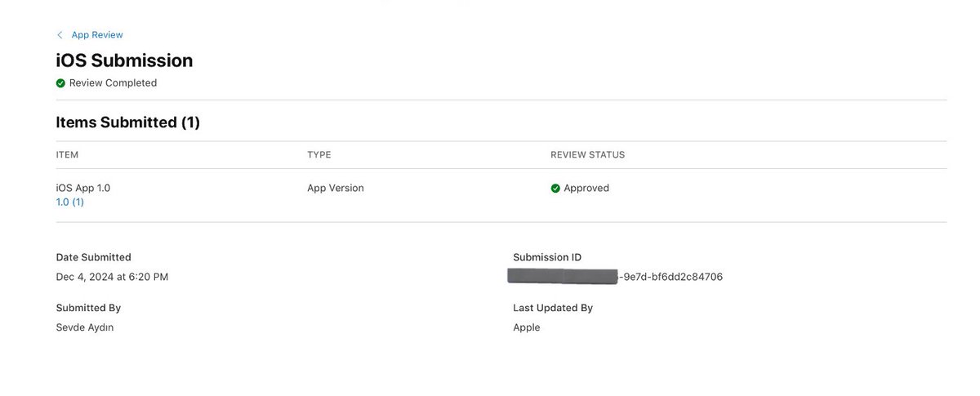Click the Apple value under Last Updated By
The height and width of the screenshot is (396, 980).
[x=527, y=327]
